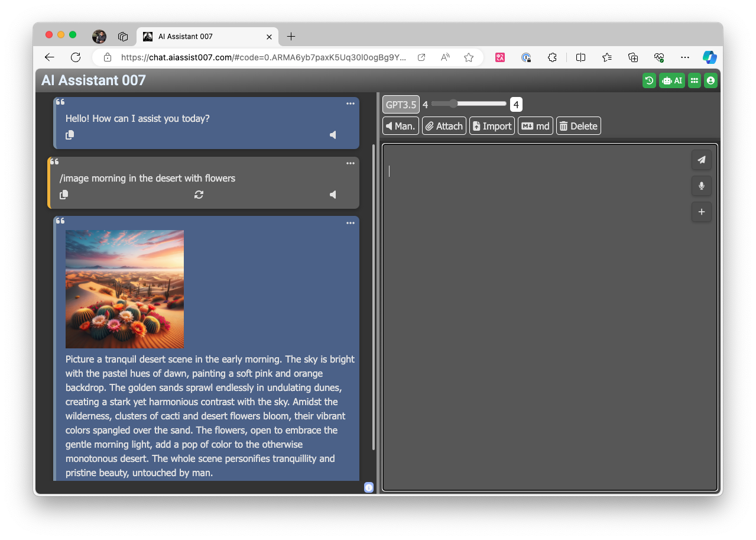Toggle the GPT3.5 model button

coord(401,105)
